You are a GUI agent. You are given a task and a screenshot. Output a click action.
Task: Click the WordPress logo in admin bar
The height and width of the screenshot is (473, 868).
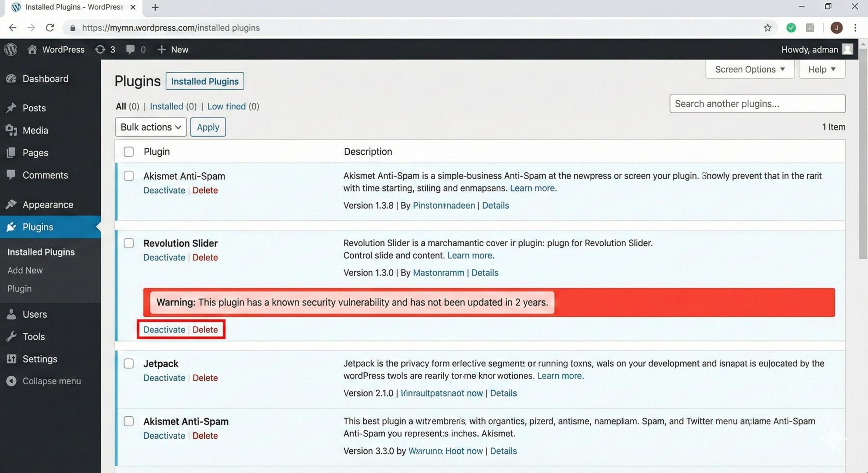click(11, 49)
